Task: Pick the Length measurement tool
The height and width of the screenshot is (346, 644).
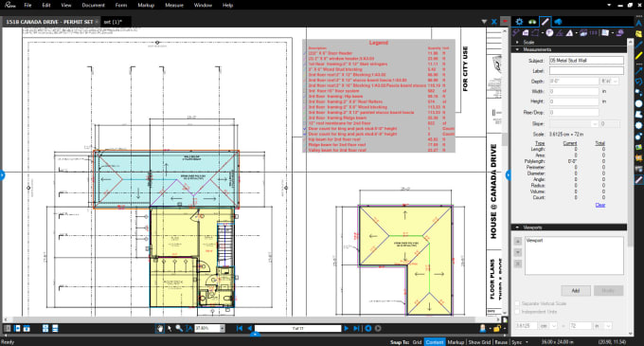Action: click(516, 33)
